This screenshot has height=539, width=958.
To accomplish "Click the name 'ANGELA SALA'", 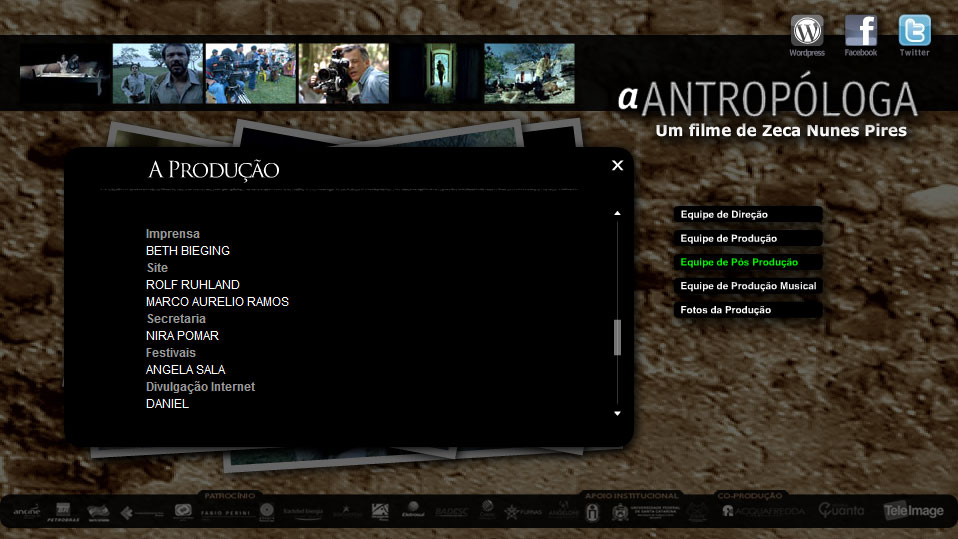I will point(185,370).
